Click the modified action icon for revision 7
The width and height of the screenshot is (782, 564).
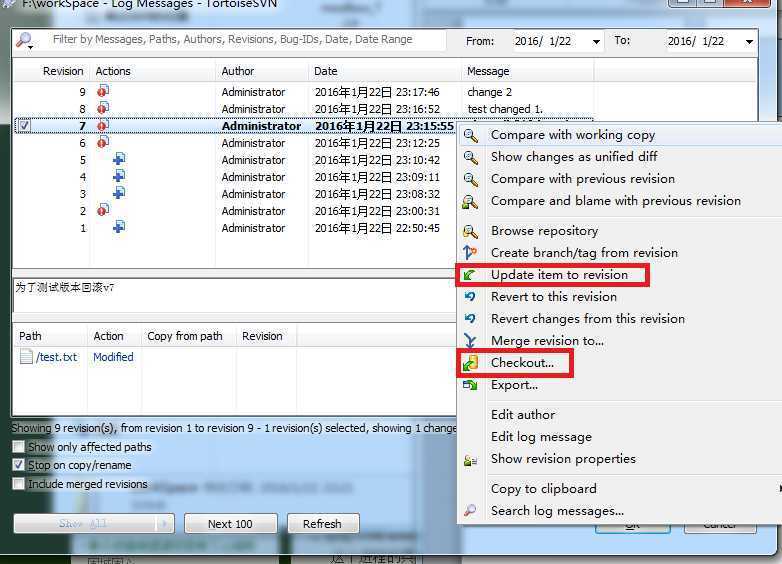pos(103,126)
